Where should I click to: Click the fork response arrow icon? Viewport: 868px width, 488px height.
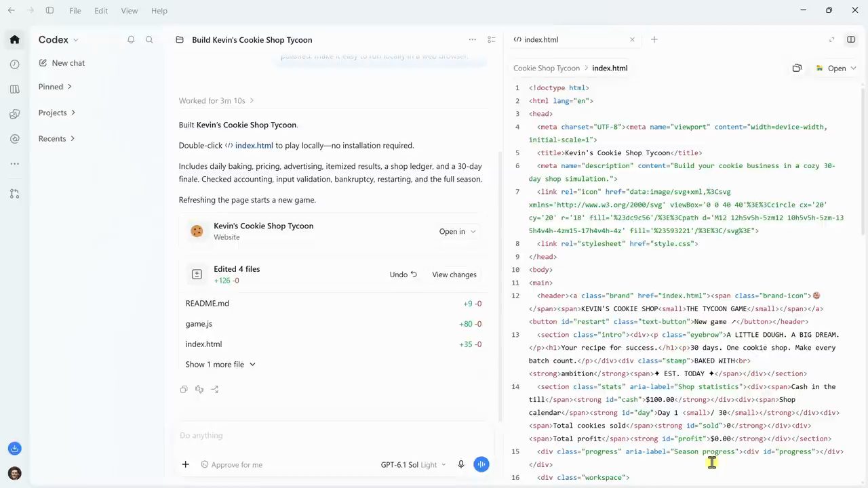click(x=215, y=389)
